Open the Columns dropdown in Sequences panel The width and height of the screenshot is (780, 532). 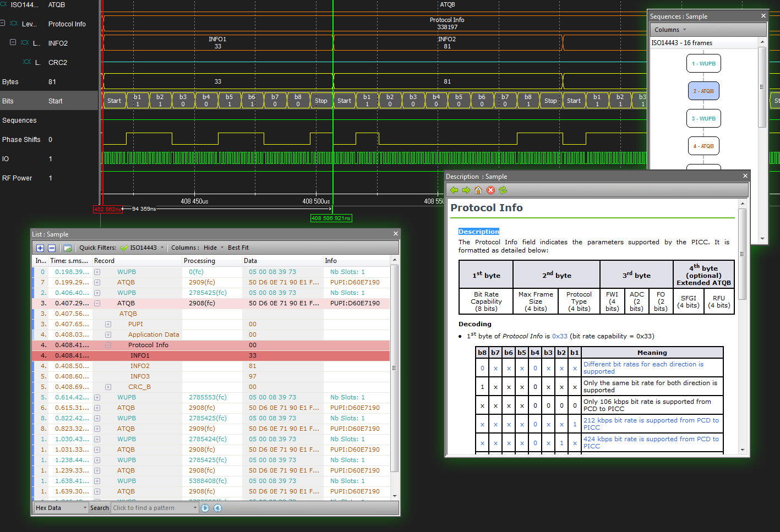pyautogui.click(x=670, y=30)
